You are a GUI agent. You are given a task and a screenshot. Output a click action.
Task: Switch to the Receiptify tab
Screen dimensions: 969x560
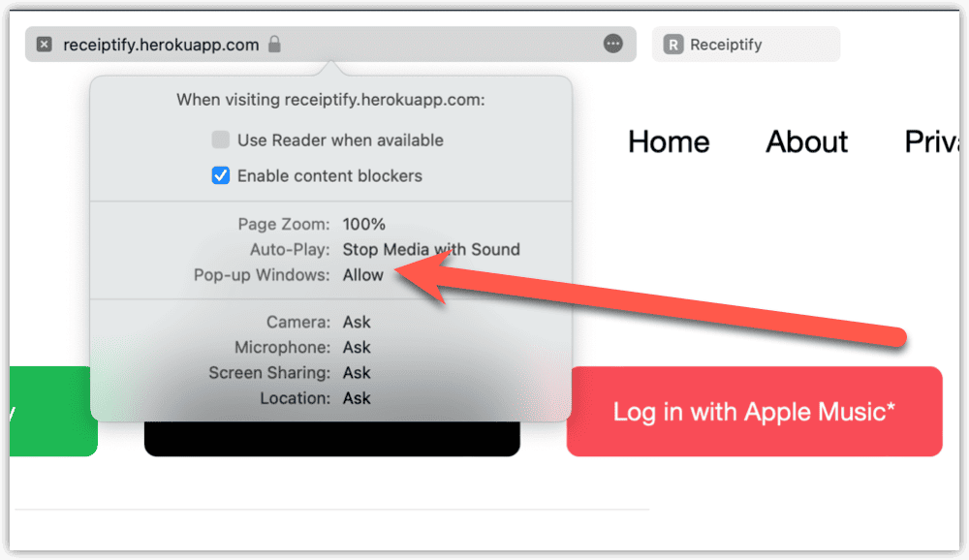pos(746,45)
